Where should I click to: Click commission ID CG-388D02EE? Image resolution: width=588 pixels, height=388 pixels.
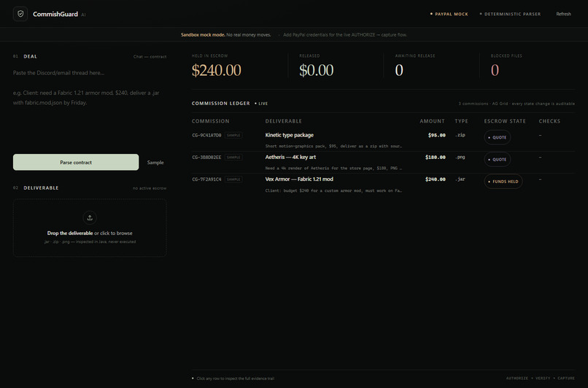click(x=206, y=158)
